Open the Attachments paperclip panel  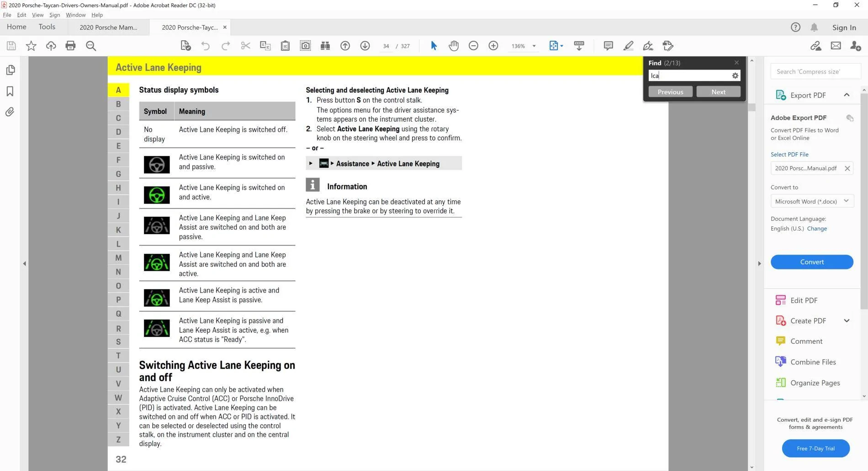click(10, 112)
